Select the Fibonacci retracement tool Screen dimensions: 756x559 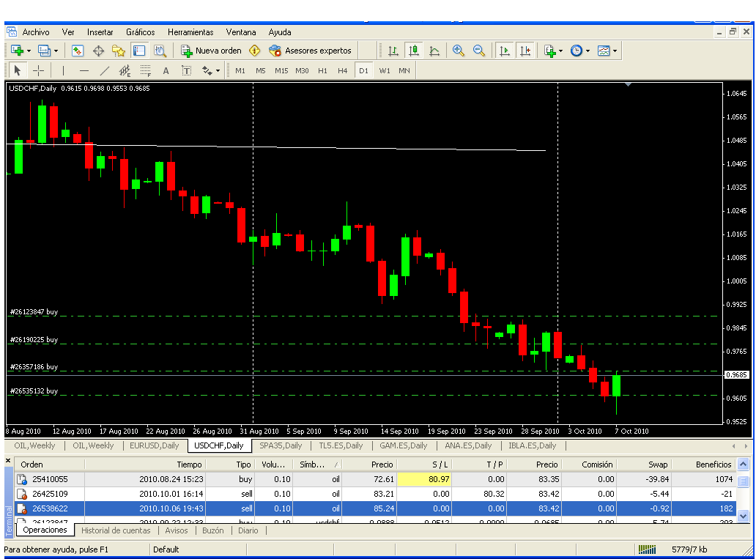point(145,71)
